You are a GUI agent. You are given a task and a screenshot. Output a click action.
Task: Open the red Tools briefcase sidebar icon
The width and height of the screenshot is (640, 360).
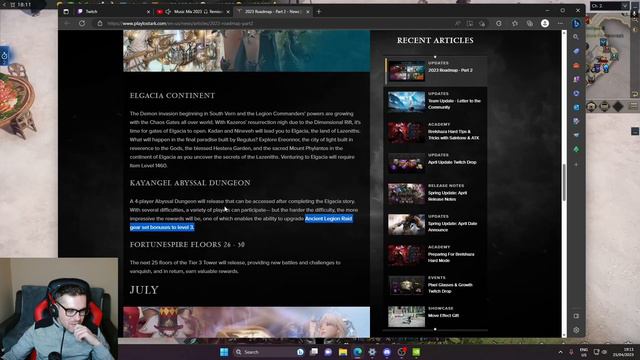576,65
